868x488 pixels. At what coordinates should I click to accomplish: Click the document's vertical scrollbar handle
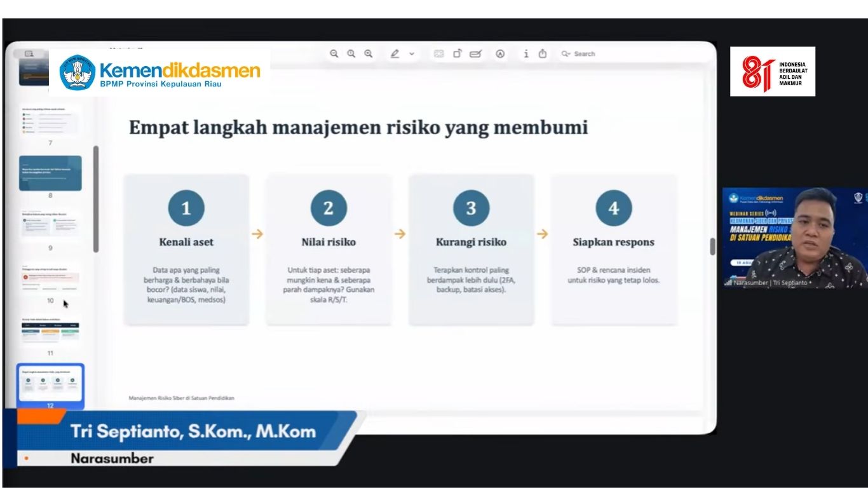click(712, 247)
